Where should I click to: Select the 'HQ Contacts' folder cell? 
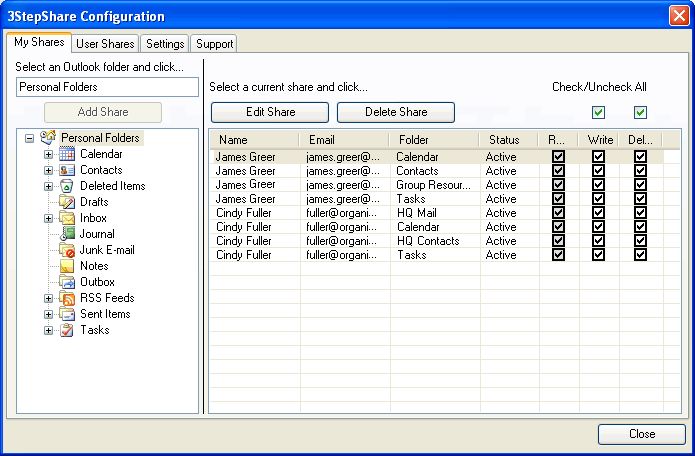(428, 241)
